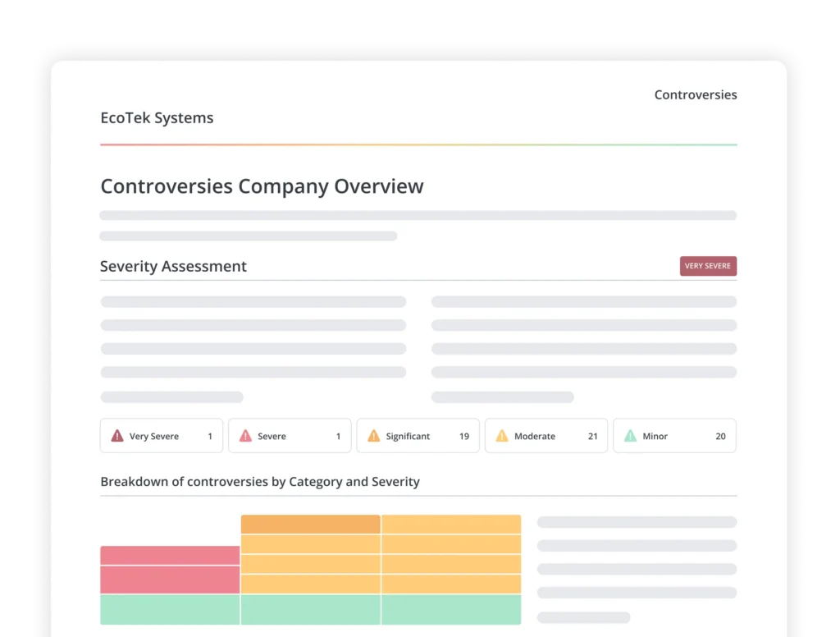Select the Moderate severity card
The width and height of the screenshot is (840, 637).
point(546,435)
